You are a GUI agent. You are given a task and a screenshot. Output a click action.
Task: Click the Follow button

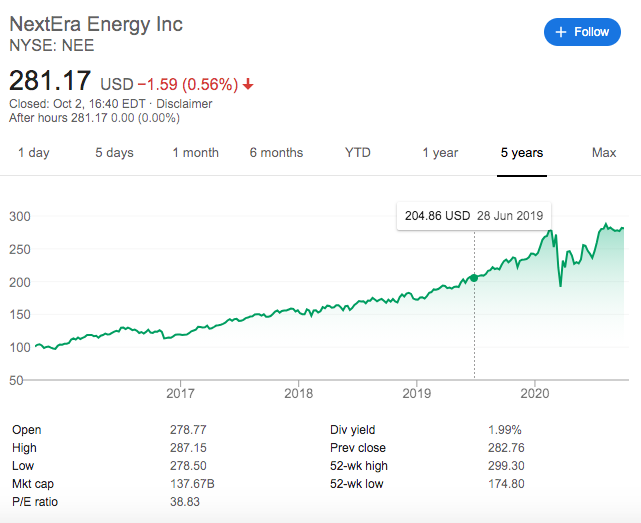pyautogui.click(x=581, y=32)
